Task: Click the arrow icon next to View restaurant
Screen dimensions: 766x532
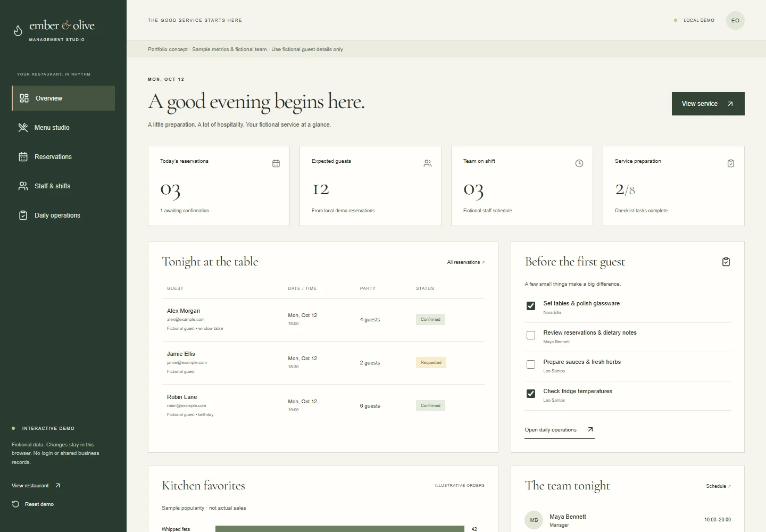Action: pyautogui.click(x=57, y=486)
